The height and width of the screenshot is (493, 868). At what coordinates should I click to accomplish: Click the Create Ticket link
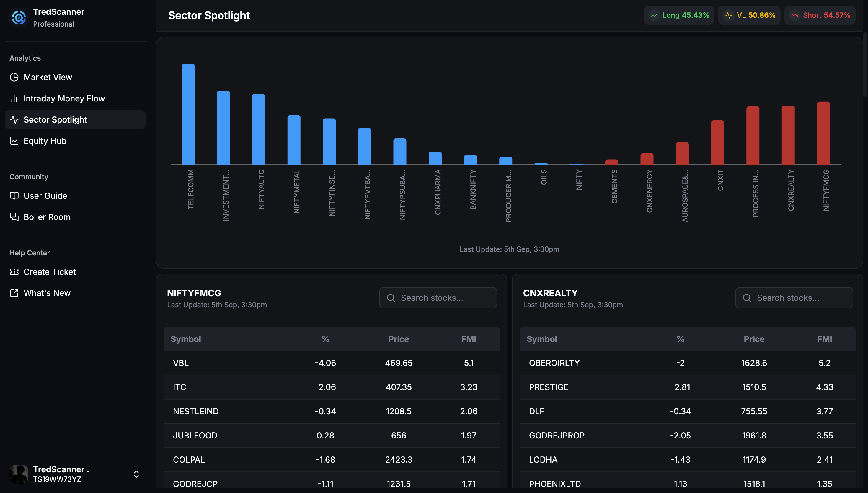50,272
